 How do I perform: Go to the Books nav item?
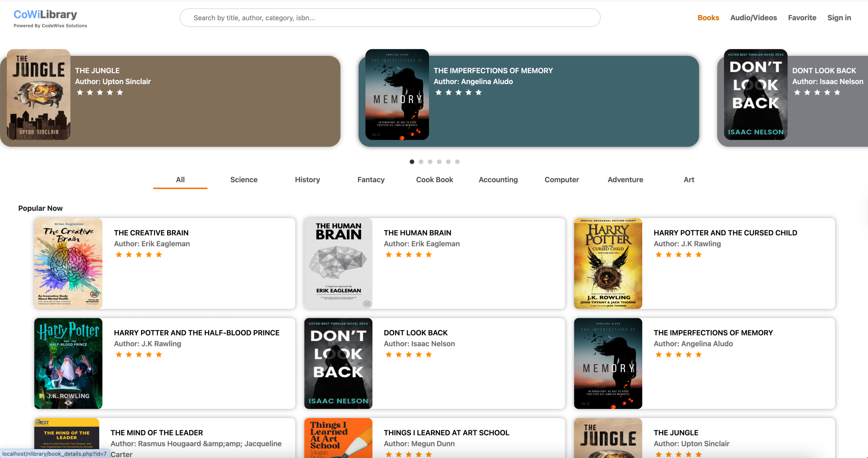click(708, 18)
